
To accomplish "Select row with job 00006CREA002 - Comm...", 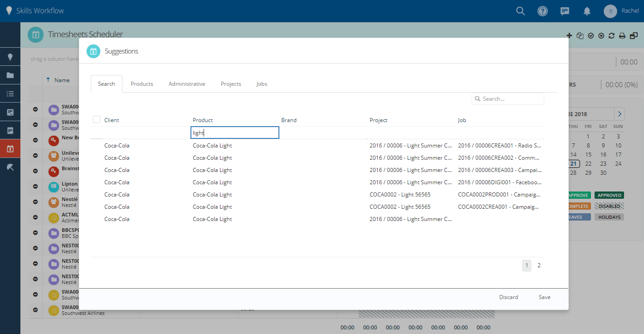I will (x=317, y=158).
